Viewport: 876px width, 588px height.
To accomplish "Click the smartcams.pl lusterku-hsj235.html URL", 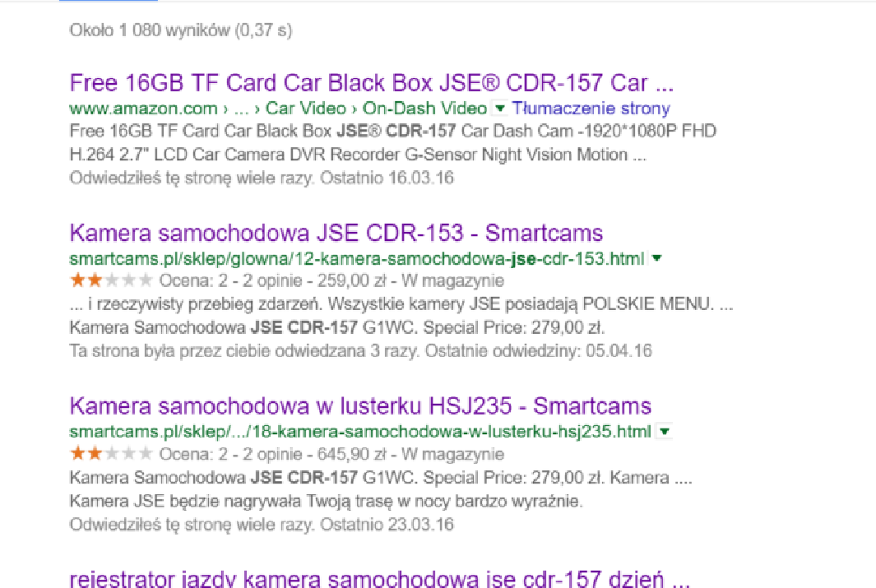I will [x=360, y=432].
